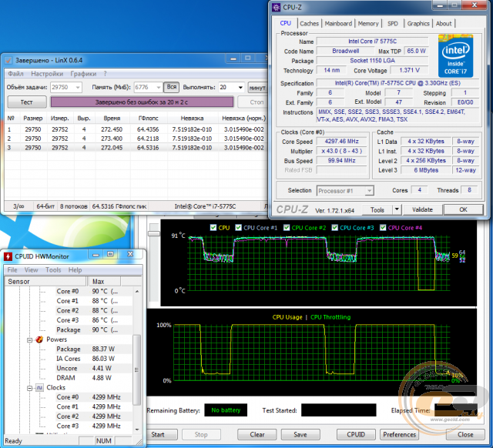Switch to the Graphics tab
Viewport: 493px width, 448px height.
point(418,24)
